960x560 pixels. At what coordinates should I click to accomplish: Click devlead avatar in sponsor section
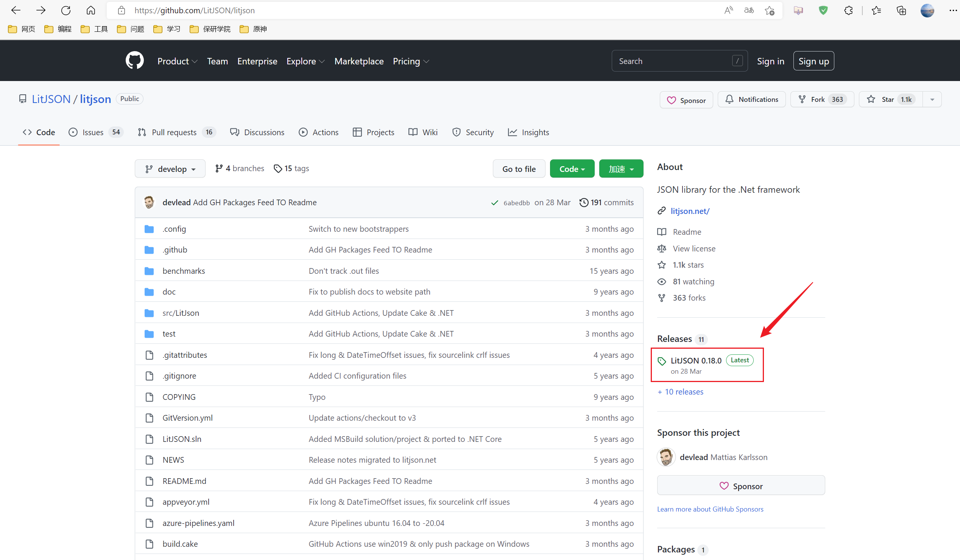click(x=666, y=457)
